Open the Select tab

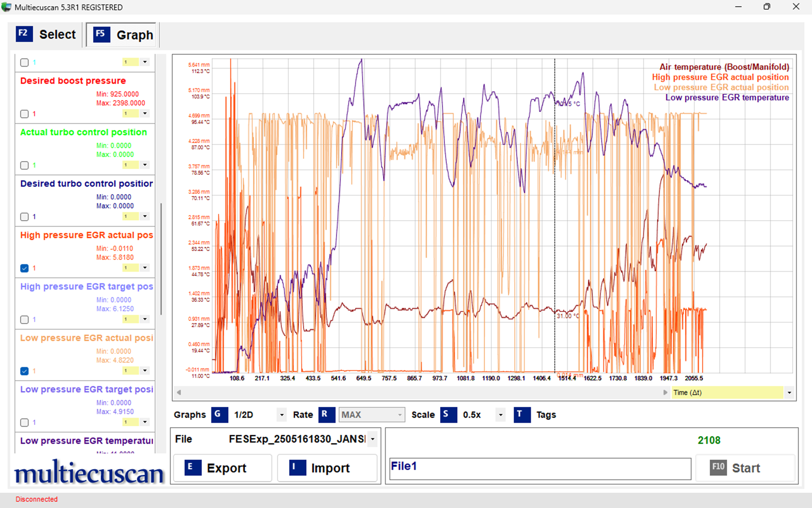click(45, 35)
